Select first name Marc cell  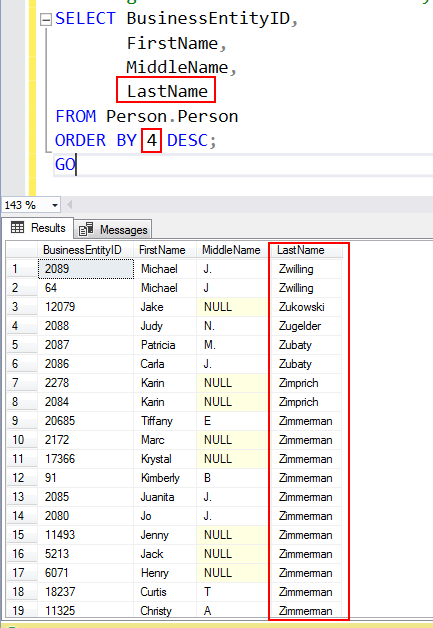[x=165, y=440]
